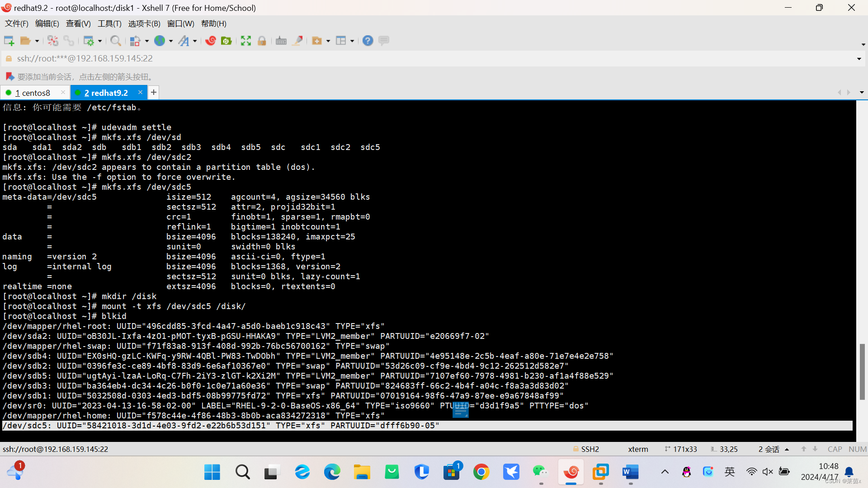Expand the address bar history dropdown

pyautogui.click(x=859, y=59)
